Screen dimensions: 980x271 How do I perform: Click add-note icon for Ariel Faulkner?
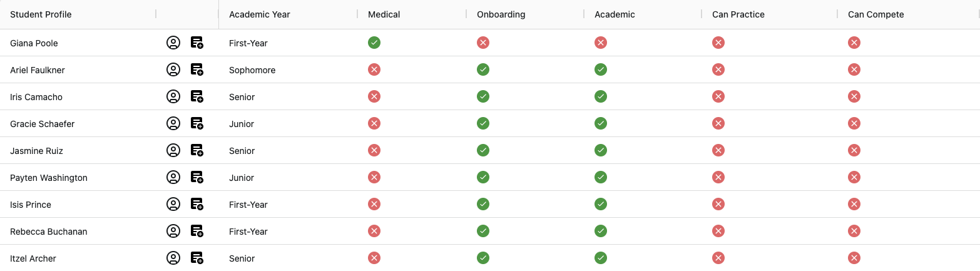(x=197, y=69)
